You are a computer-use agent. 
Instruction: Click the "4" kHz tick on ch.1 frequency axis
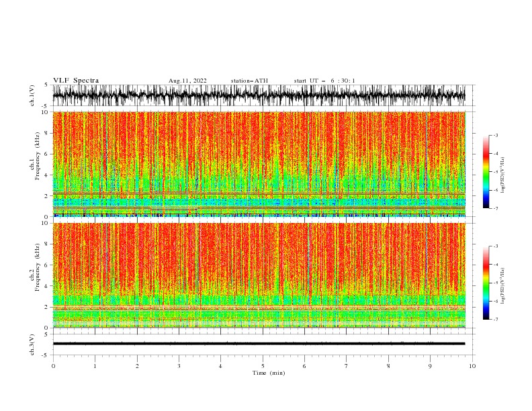tap(47, 175)
